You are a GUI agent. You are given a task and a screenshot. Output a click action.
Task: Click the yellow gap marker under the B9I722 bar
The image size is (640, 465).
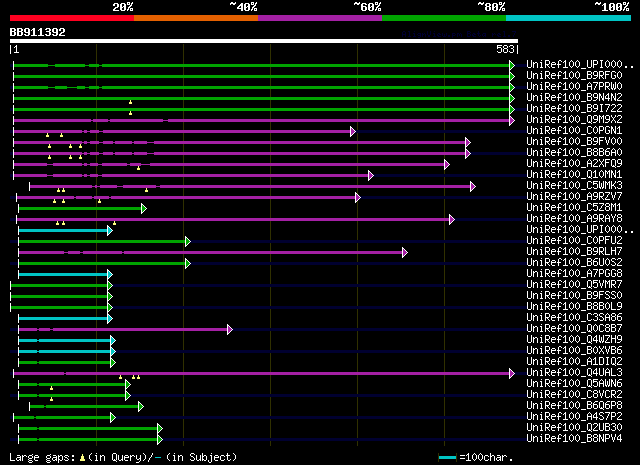(130, 113)
